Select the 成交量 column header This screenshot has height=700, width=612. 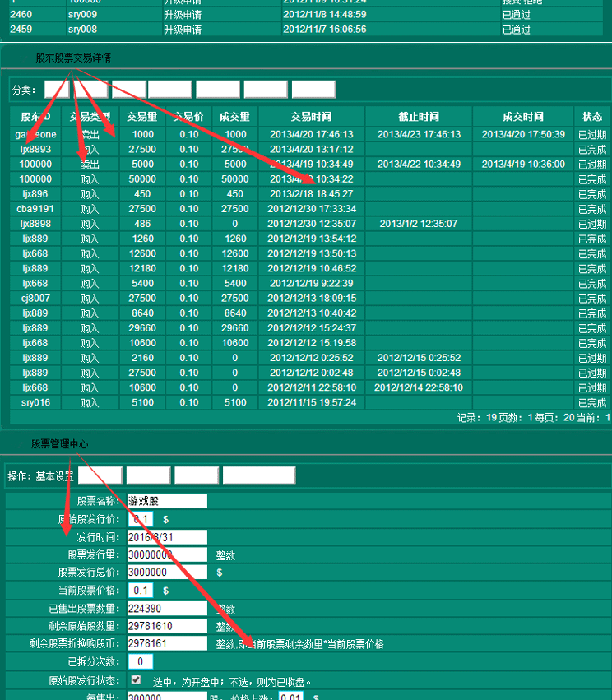[x=235, y=117]
